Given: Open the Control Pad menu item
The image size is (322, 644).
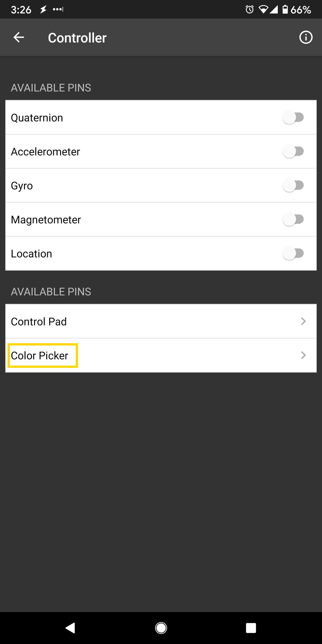Looking at the screenshot, I should (39, 322).
